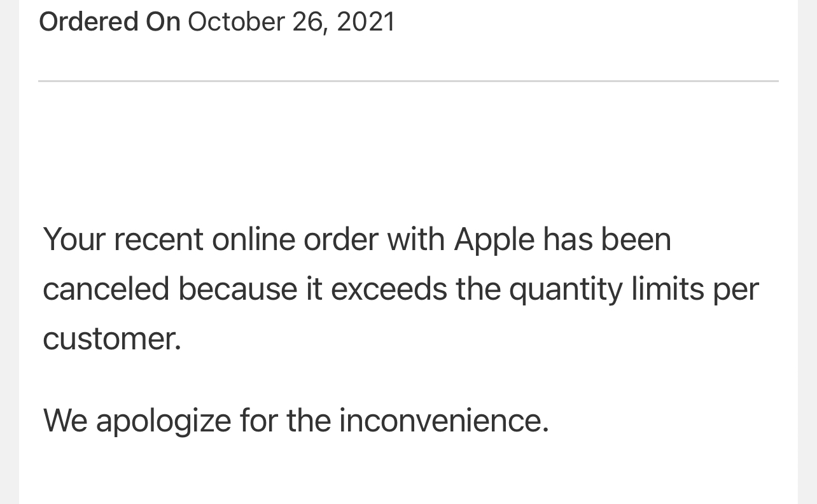Click the "Ordered On" bold label

click(x=109, y=22)
